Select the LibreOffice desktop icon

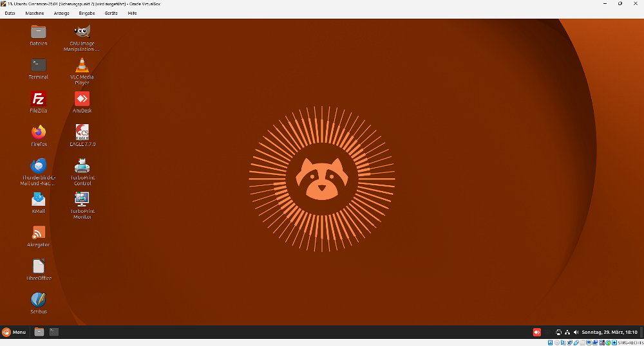tap(39, 266)
